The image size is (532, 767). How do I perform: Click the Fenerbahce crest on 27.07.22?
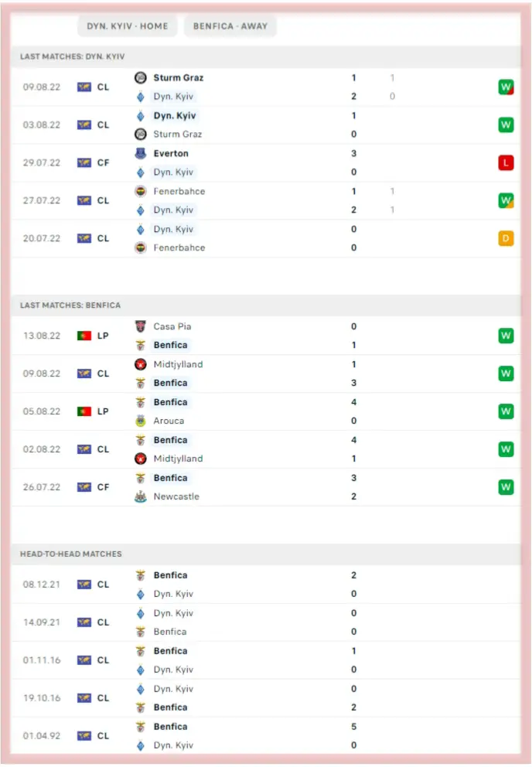141,191
